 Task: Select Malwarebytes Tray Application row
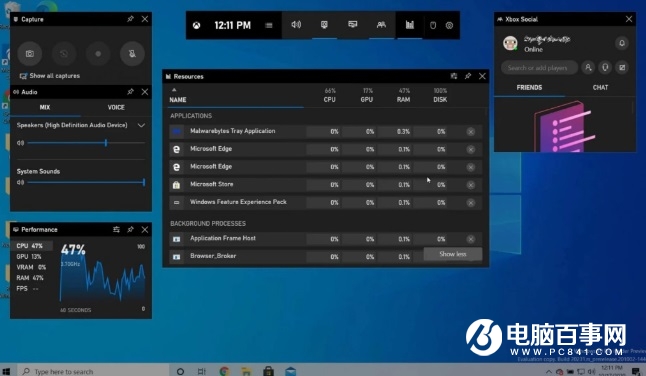tap(325, 131)
